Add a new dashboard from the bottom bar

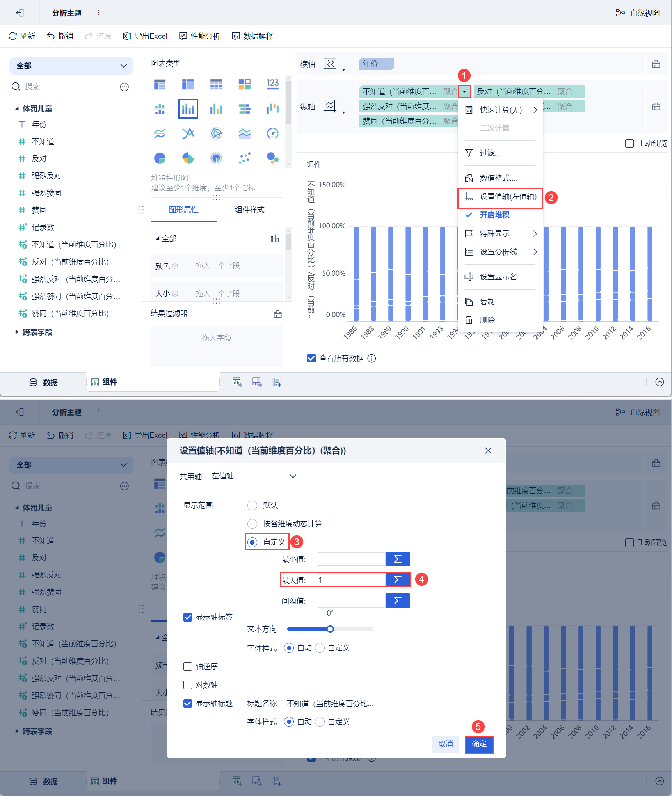pos(257,382)
